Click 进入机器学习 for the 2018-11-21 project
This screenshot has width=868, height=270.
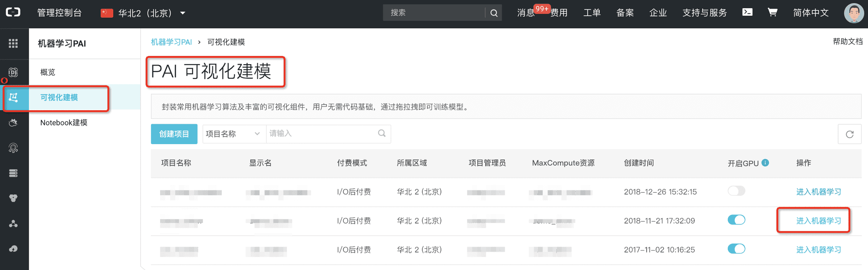[819, 221]
